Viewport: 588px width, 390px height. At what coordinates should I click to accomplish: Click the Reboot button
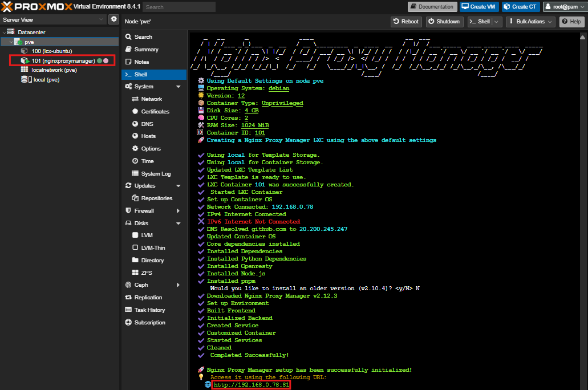406,22
